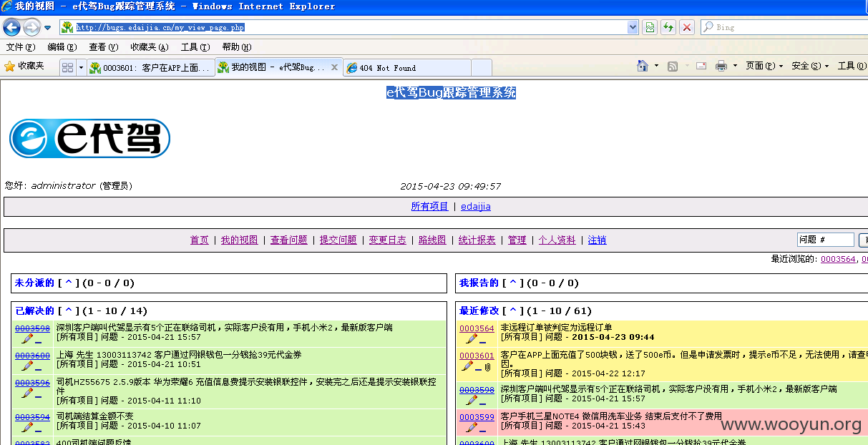Image resolution: width=868 pixels, height=445 pixels.
Task: Open the 收藏夹(A) menu
Action: [x=150, y=47]
